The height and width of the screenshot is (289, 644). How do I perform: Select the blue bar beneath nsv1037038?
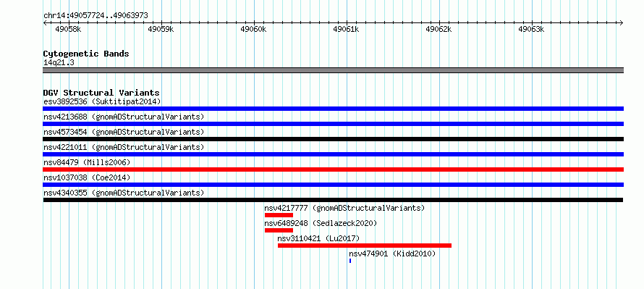click(x=333, y=185)
